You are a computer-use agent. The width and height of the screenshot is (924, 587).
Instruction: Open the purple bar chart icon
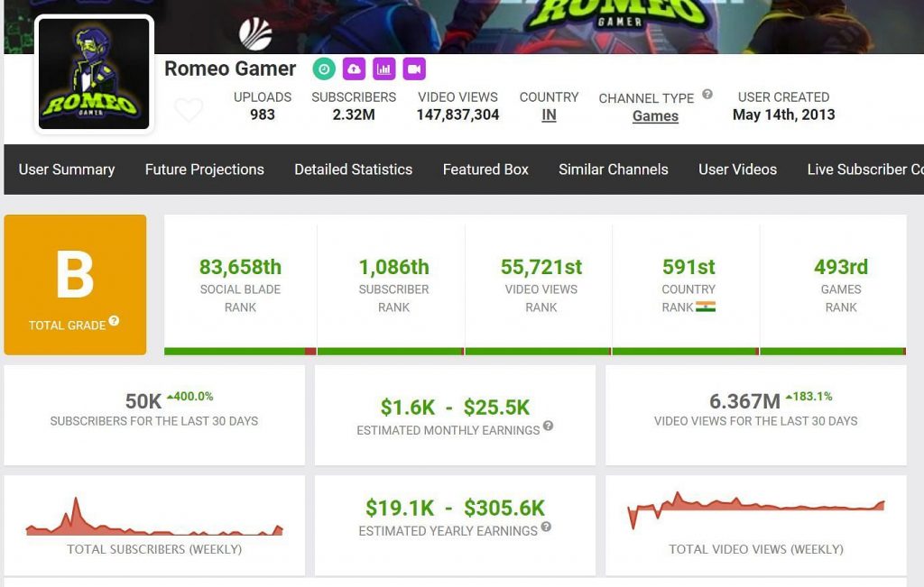tap(384, 69)
